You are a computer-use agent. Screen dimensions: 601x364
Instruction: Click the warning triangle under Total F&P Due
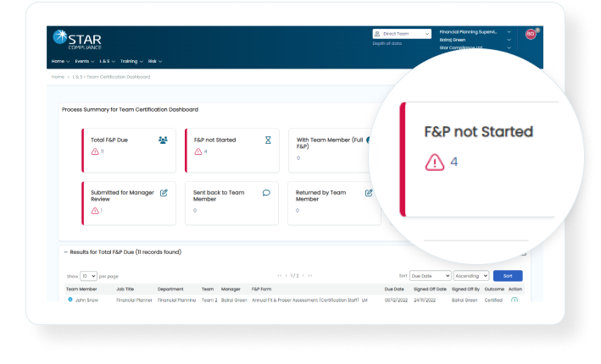pos(95,152)
